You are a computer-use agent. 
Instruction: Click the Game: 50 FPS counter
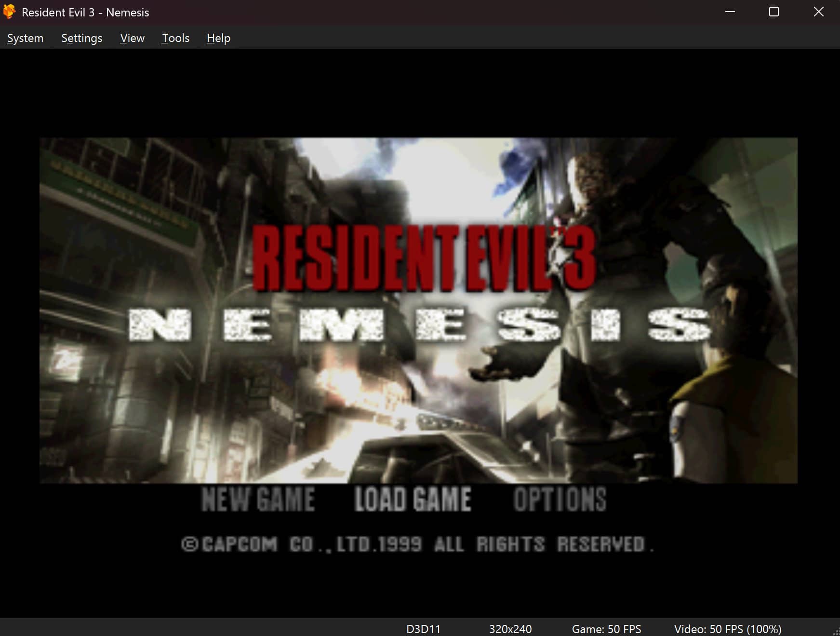[606, 629]
